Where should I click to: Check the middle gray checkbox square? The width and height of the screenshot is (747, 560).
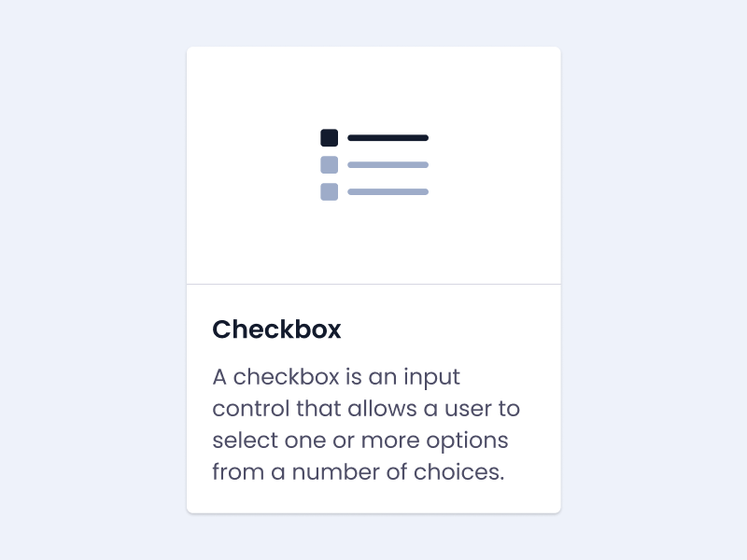(x=329, y=165)
